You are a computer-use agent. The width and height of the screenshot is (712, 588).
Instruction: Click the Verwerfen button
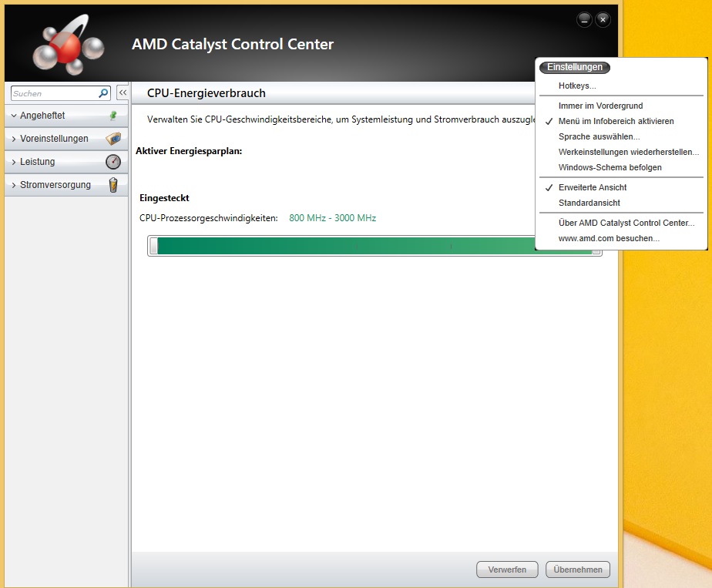click(x=507, y=570)
